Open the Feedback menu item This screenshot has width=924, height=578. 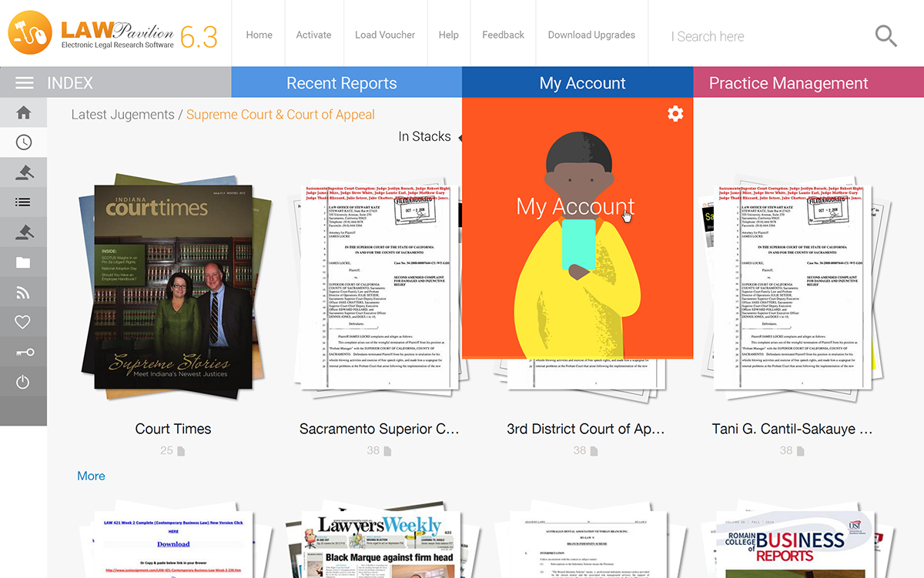tap(503, 35)
